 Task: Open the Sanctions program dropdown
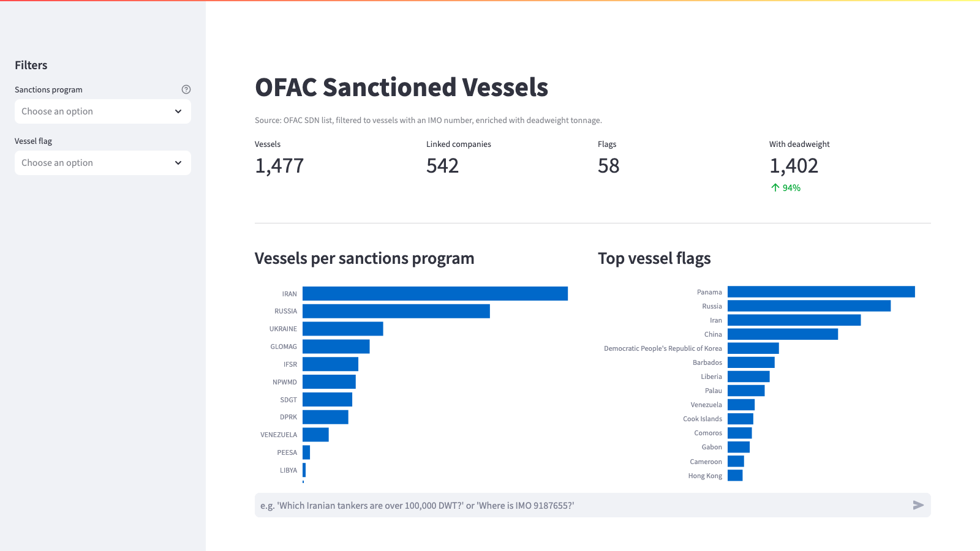(103, 111)
